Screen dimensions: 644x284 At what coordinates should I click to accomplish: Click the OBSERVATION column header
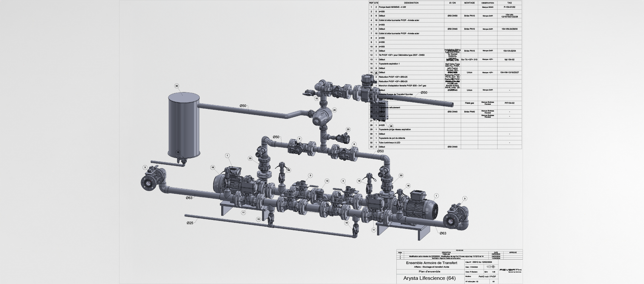tap(488, 3)
